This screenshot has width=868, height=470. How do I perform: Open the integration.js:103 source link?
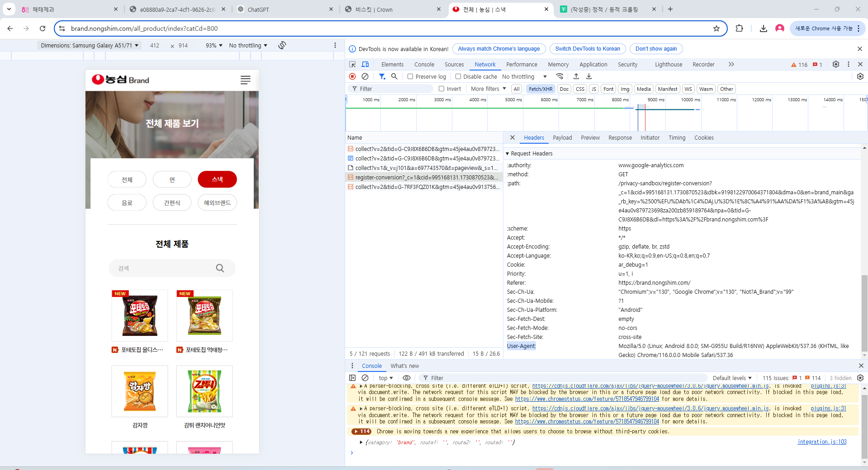pos(822,442)
